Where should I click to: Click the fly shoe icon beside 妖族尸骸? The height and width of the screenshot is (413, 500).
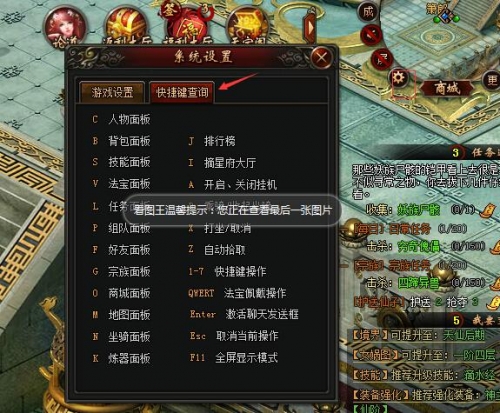coord(489,211)
